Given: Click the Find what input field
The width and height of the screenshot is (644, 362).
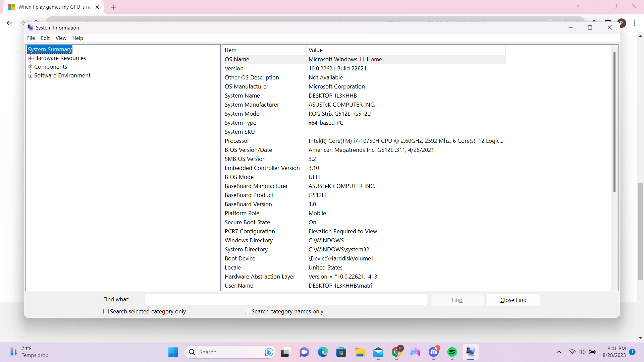Looking at the screenshot, I should click(x=286, y=299).
